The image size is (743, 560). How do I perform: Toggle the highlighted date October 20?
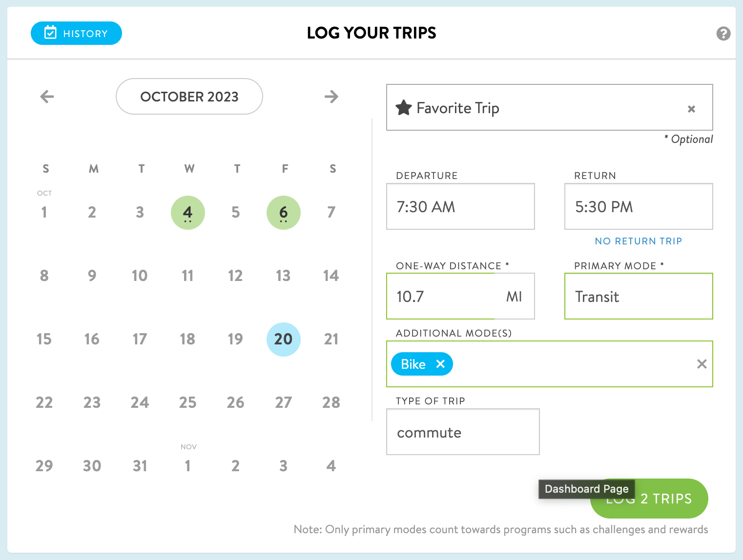(284, 340)
